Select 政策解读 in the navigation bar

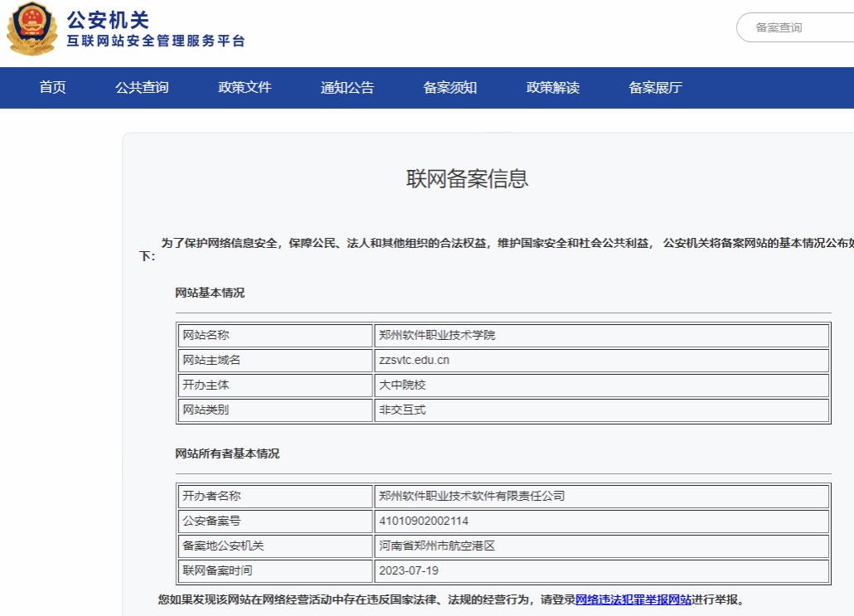point(553,88)
